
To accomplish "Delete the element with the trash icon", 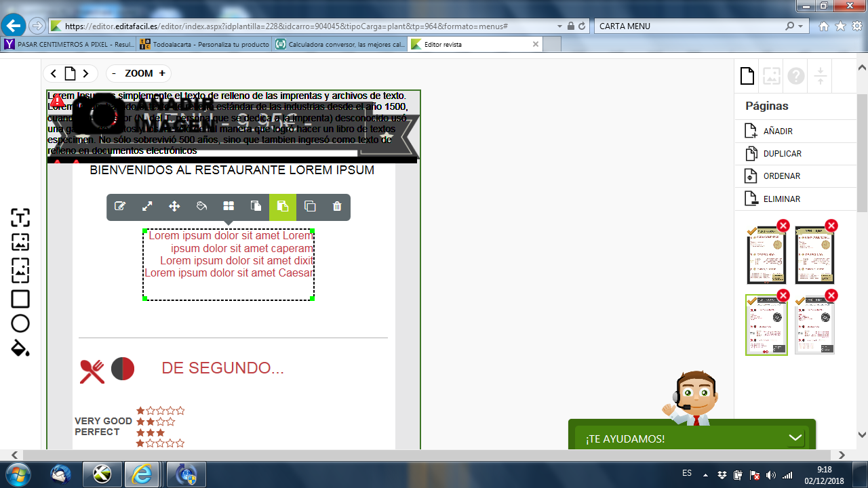I will (x=337, y=207).
